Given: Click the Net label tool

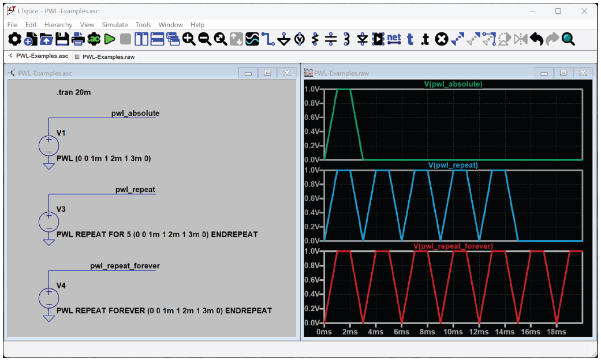Looking at the screenshot, I should tap(394, 39).
